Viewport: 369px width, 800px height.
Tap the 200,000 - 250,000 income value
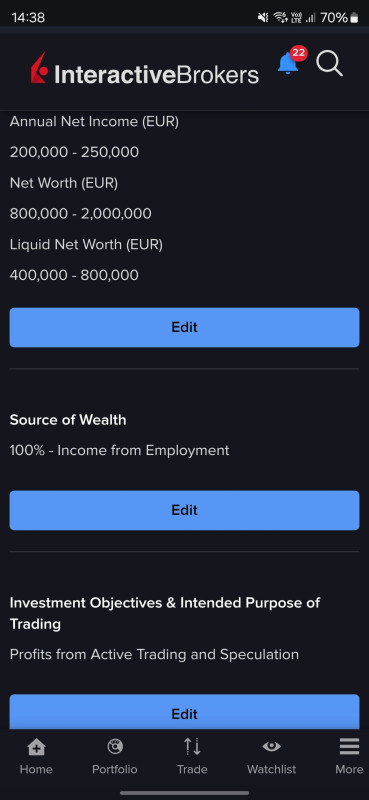tap(74, 152)
